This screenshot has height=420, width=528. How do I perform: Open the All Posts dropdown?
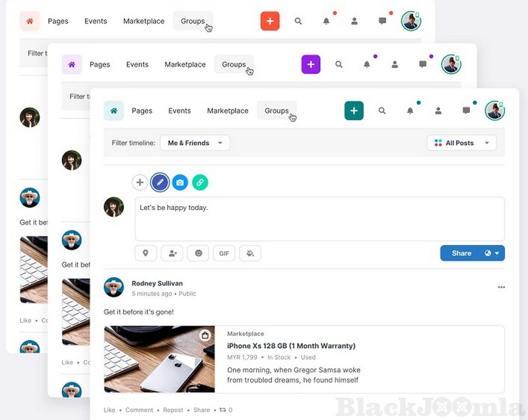[461, 143]
